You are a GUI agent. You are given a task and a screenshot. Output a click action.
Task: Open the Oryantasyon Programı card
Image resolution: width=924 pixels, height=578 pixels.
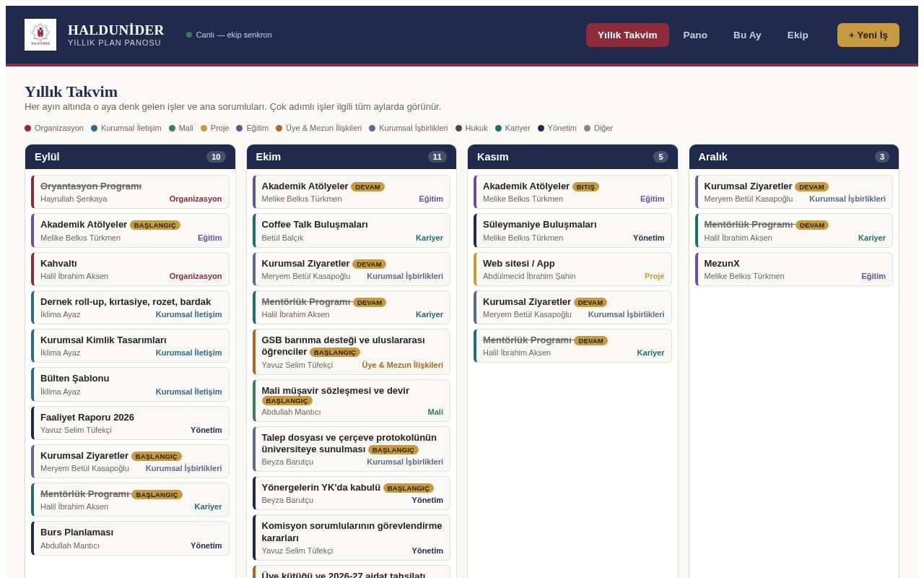(130, 191)
